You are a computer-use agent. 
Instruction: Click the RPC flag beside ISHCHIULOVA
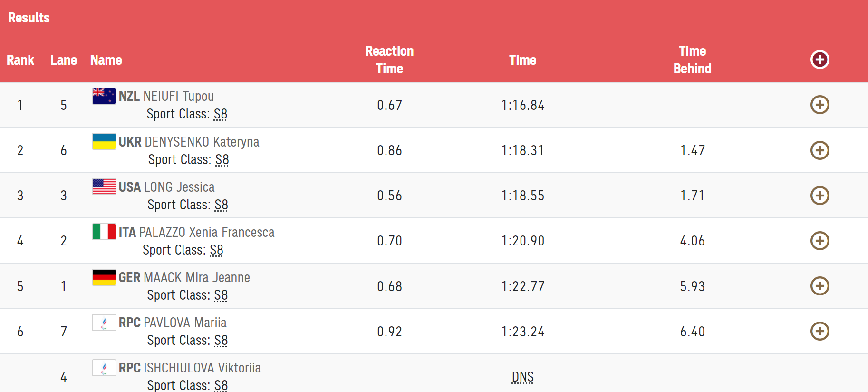coord(104,368)
